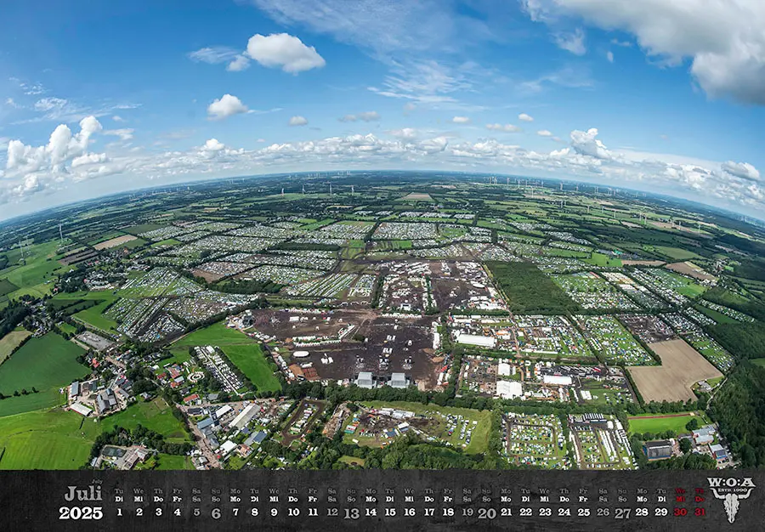Select the "2025" year label
The height and width of the screenshot is (532, 765).
pos(81,513)
